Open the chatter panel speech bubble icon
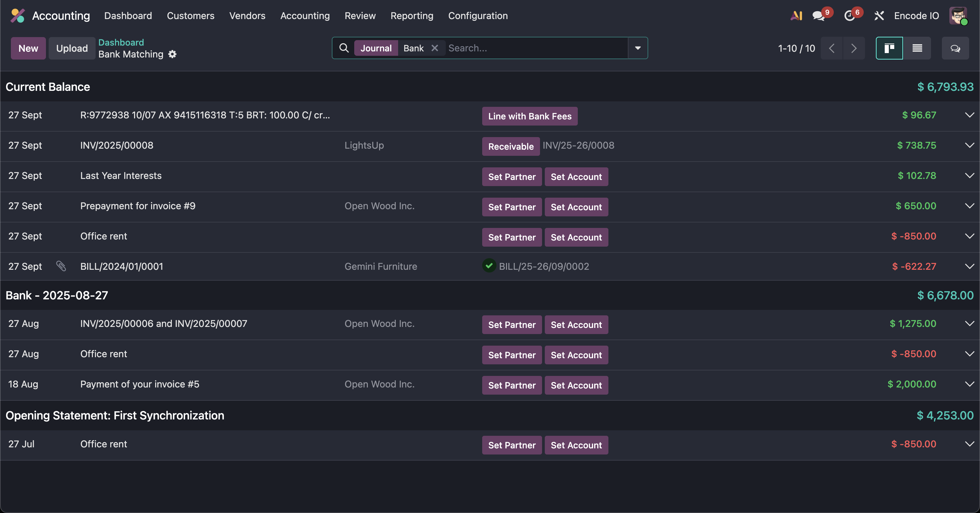980x513 pixels. pyautogui.click(x=955, y=48)
